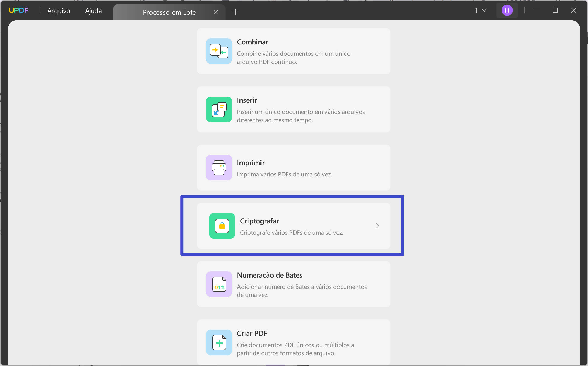Click the Numeração de Bates 012 icon
The height and width of the screenshot is (366, 588).
click(x=219, y=284)
